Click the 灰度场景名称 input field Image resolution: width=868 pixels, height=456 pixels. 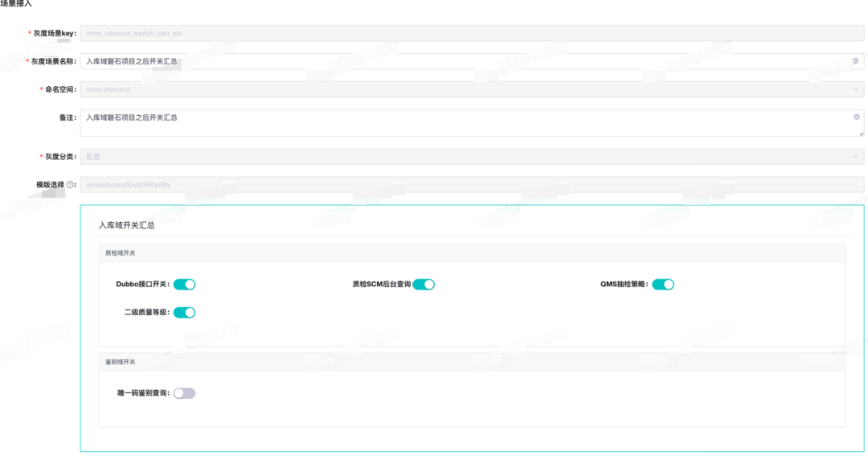[x=472, y=61]
